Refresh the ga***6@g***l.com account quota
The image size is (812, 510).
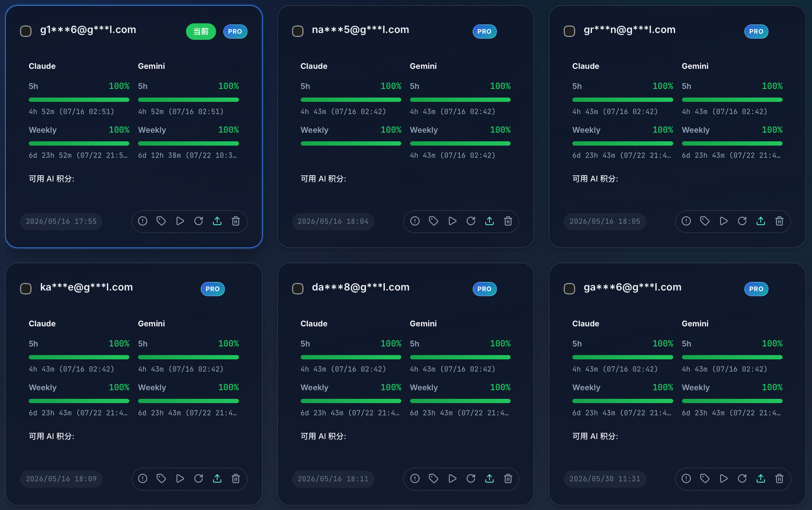point(742,478)
